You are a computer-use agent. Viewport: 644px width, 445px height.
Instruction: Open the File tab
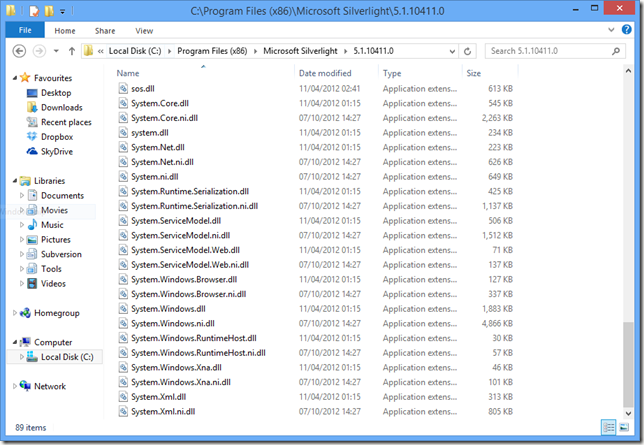click(x=25, y=30)
